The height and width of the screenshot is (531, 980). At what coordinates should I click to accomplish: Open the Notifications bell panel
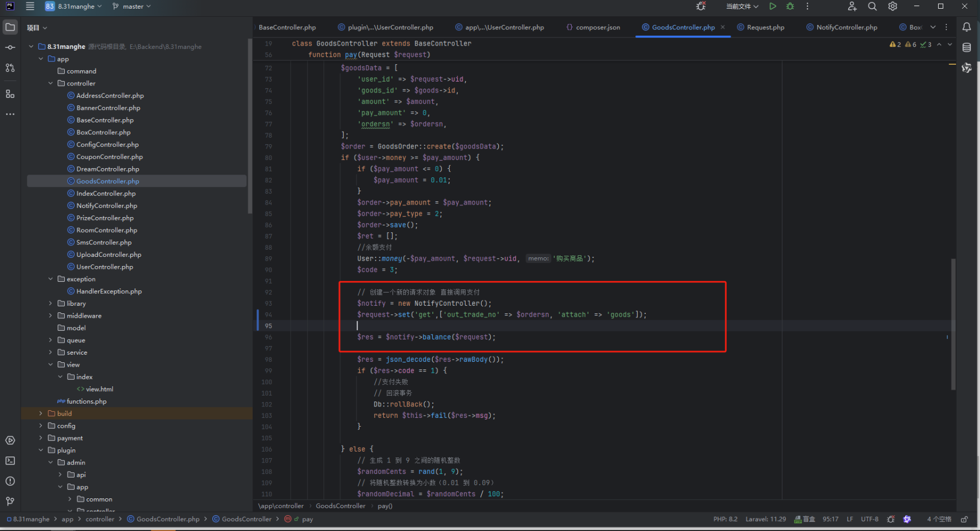[x=967, y=27]
